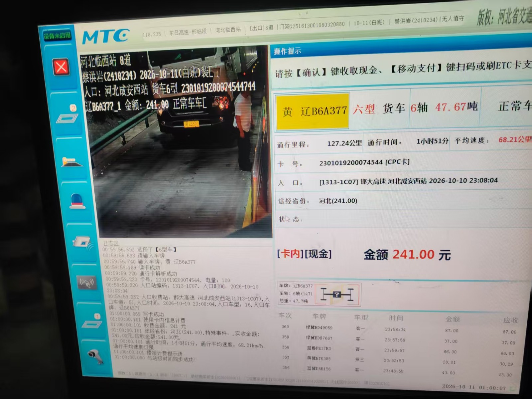532x399 pixels.
Task: Click the 车牌 column header in table
Action: tap(319, 316)
